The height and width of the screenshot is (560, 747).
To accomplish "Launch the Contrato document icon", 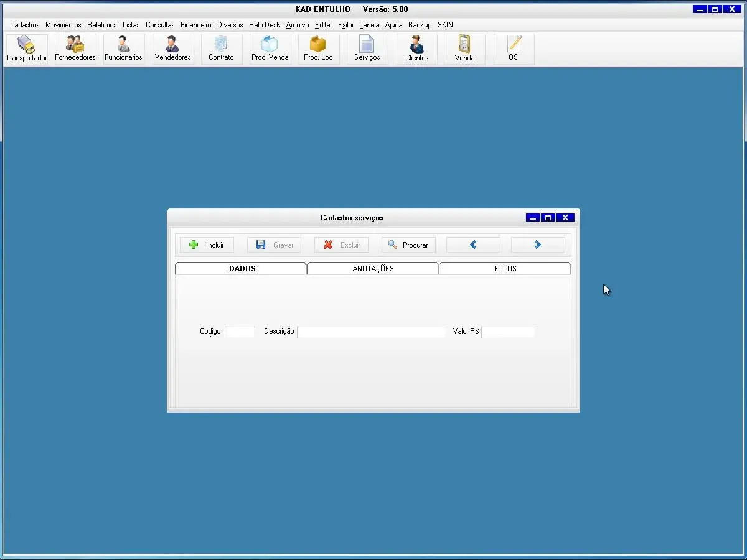I will pyautogui.click(x=221, y=49).
